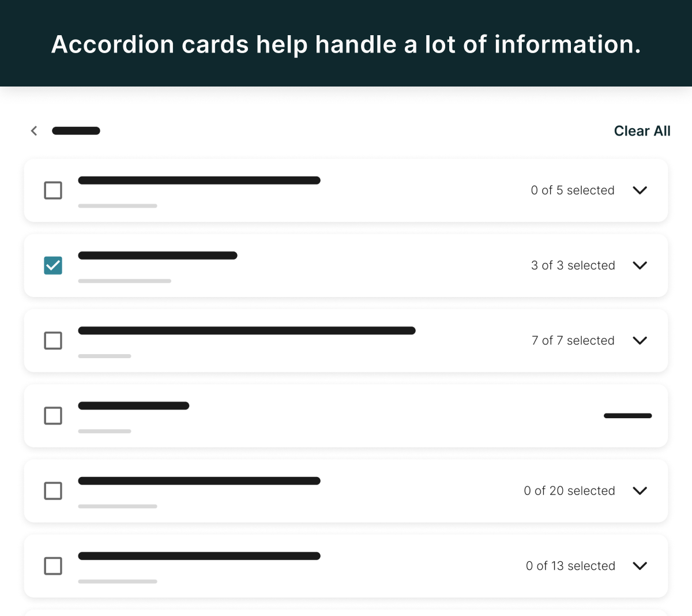This screenshot has width=692, height=616.
Task: Open the partially visible card at the bottom
Action: click(x=346, y=613)
